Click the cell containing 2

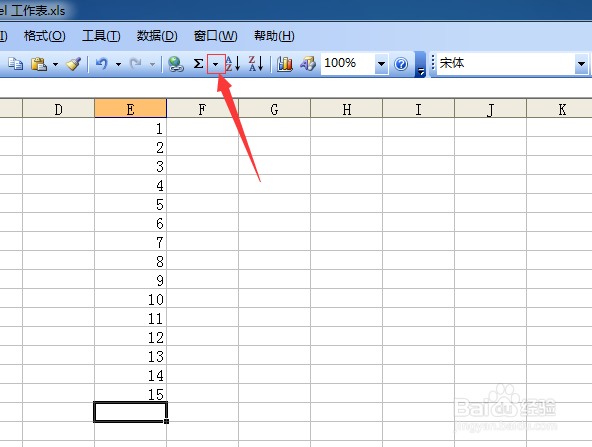click(x=130, y=146)
